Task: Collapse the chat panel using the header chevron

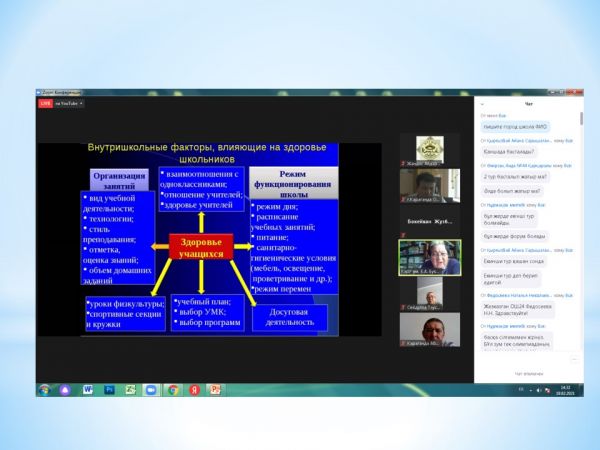Action: [x=481, y=103]
